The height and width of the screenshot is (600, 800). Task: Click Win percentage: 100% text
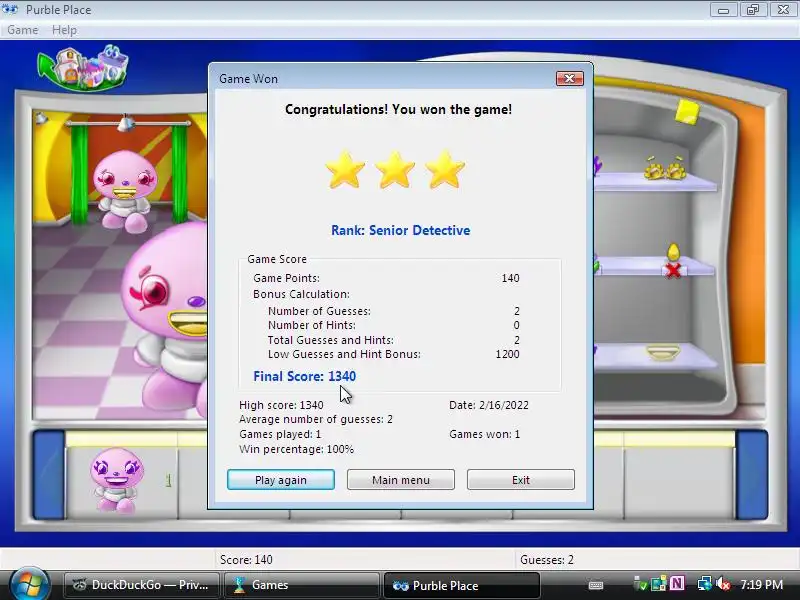[x=296, y=449]
